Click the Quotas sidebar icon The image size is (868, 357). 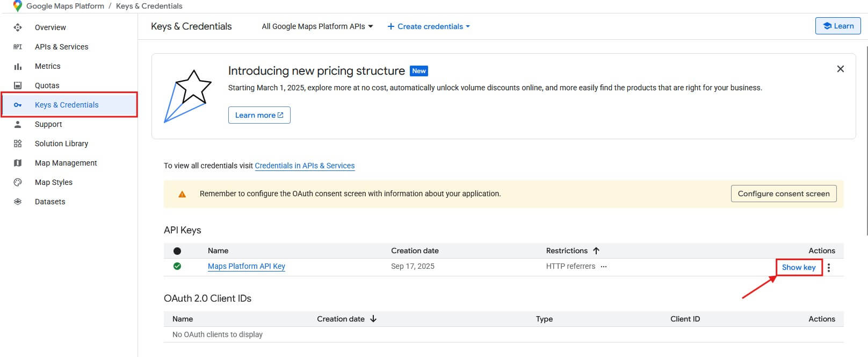point(18,85)
